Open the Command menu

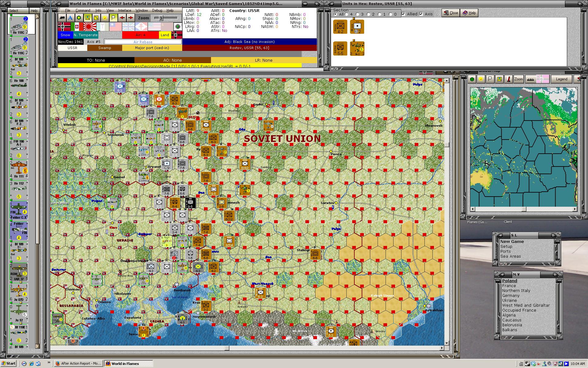pyautogui.click(x=83, y=10)
